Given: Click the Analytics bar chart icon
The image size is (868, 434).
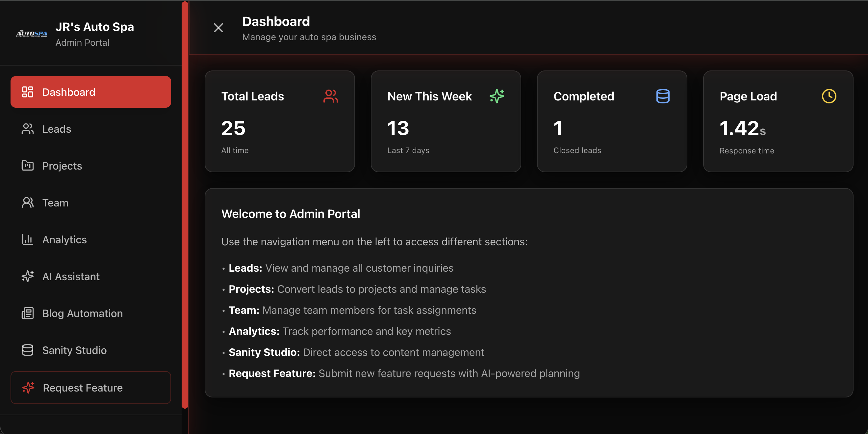Looking at the screenshot, I should [x=27, y=239].
